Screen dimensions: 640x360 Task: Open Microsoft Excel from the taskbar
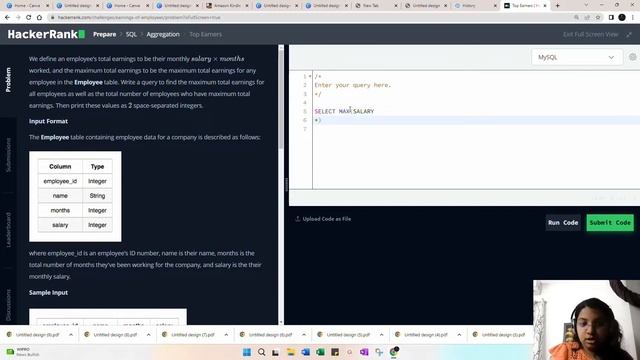click(x=320, y=352)
